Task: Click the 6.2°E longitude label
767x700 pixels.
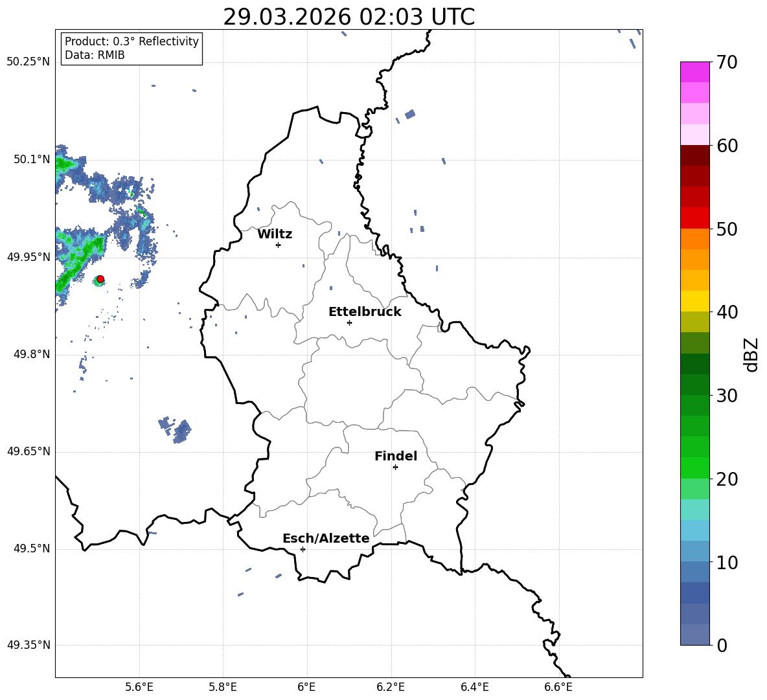Action: (x=391, y=687)
